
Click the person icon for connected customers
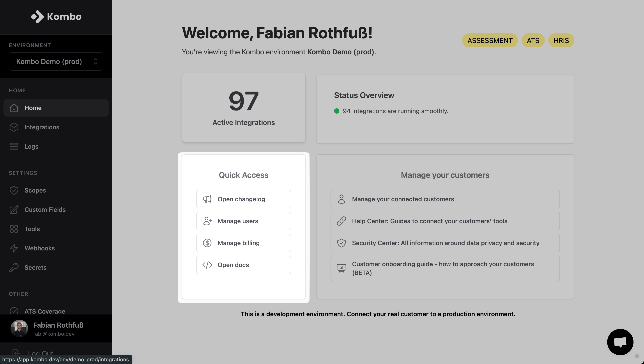[x=341, y=199]
